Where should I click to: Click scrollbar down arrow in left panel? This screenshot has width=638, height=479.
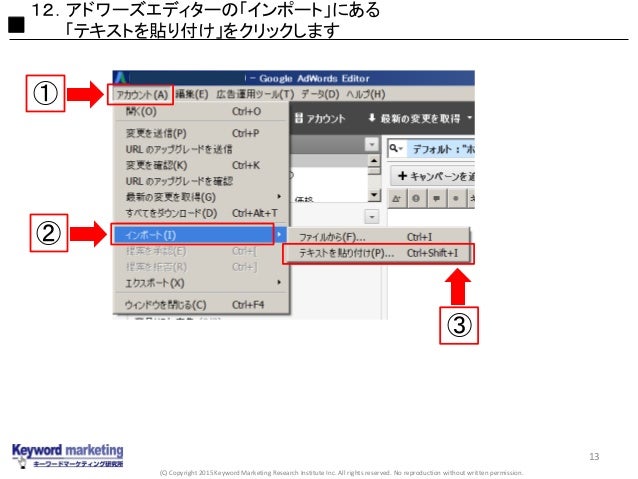pos(374,195)
